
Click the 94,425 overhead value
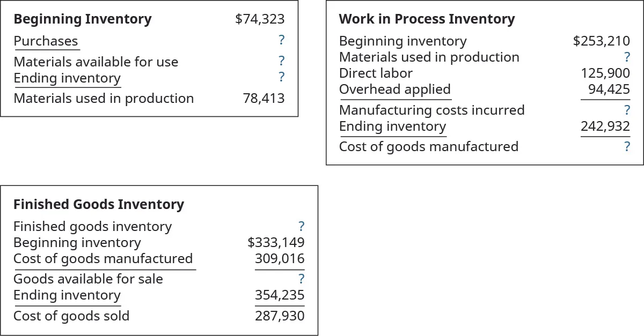tap(609, 89)
